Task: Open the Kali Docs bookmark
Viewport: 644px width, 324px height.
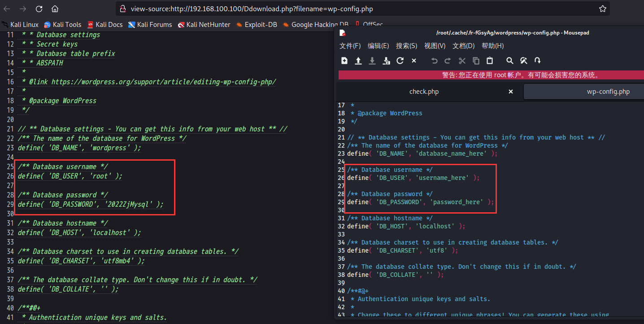Action: coord(105,25)
